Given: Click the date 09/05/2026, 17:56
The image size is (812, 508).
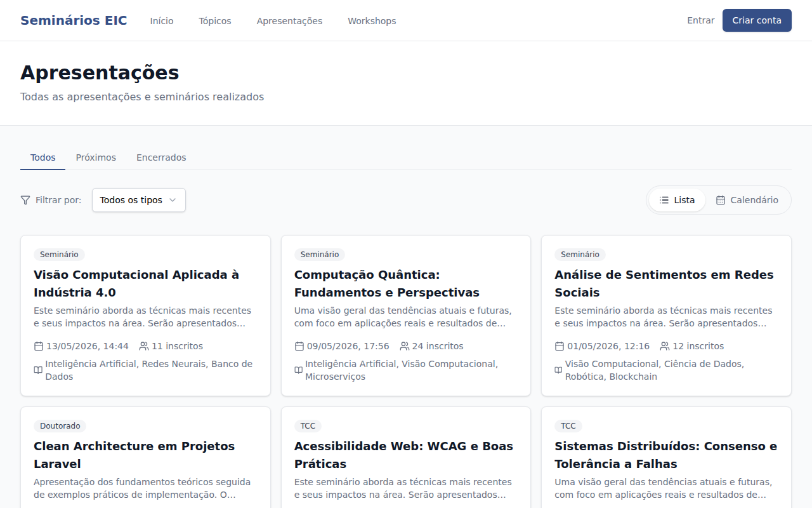Looking at the screenshot, I should click(348, 346).
